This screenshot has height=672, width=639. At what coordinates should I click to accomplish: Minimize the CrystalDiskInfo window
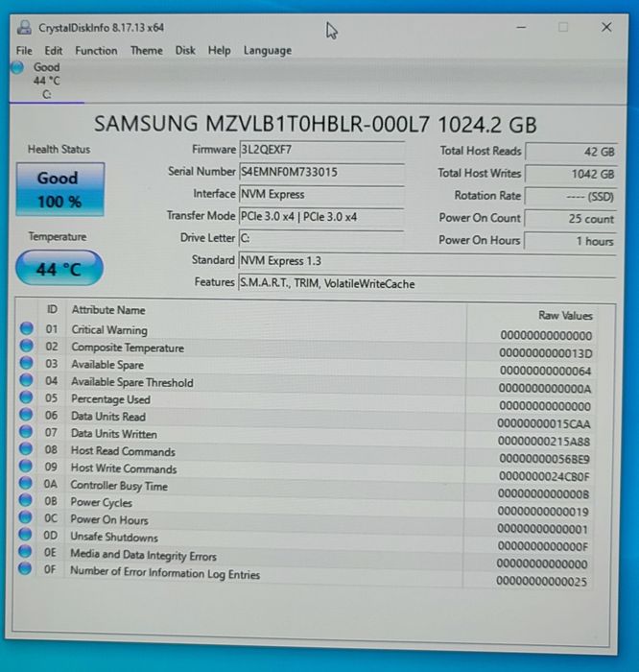521,28
